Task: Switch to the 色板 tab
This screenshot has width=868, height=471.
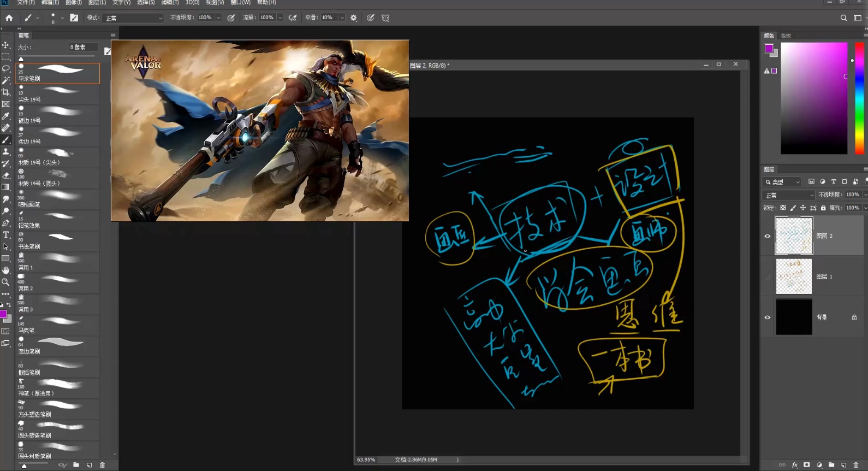Action: (x=786, y=36)
